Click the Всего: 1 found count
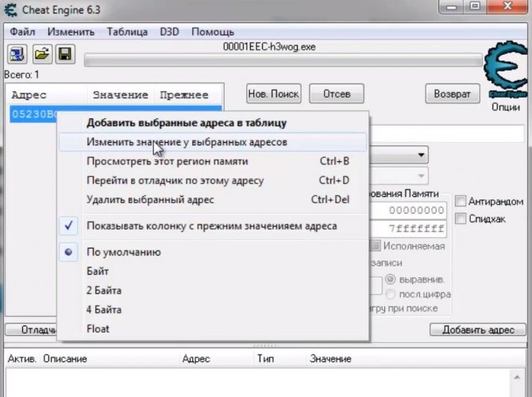Image resolution: width=532 pixels, height=397 pixels. click(21, 75)
